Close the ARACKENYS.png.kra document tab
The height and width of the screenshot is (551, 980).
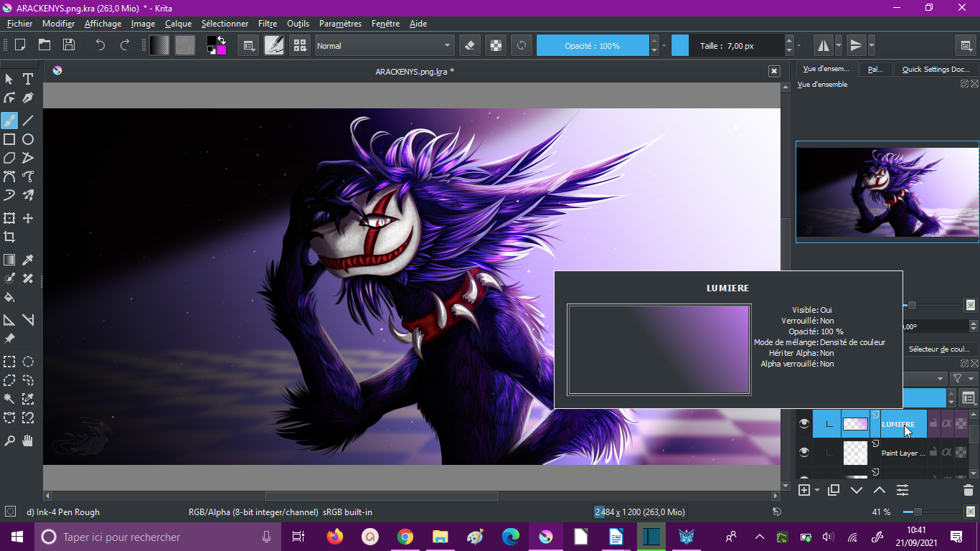click(774, 71)
